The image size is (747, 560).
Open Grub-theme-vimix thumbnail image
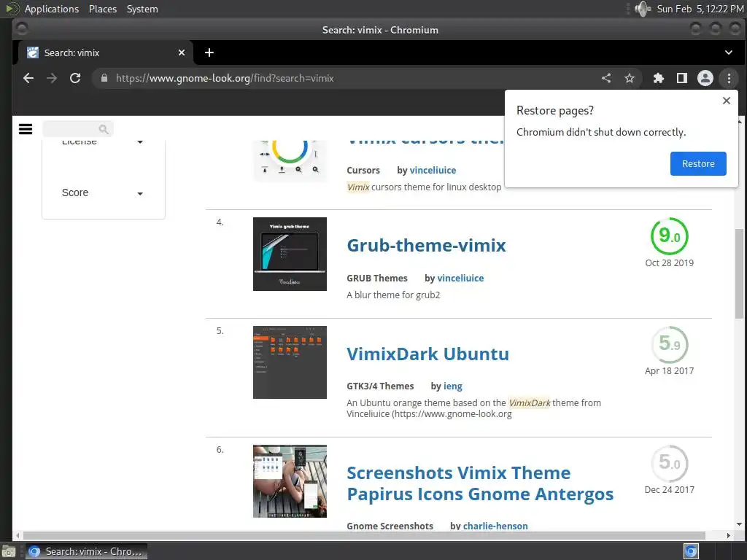[290, 254]
